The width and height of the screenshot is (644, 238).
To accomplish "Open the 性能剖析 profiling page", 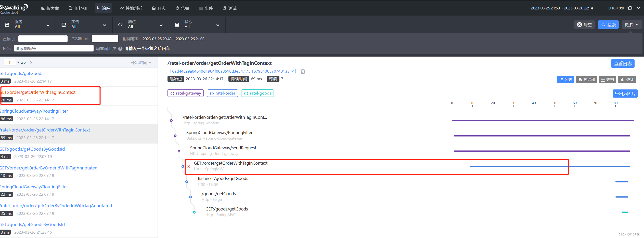I will (x=131, y=8).
